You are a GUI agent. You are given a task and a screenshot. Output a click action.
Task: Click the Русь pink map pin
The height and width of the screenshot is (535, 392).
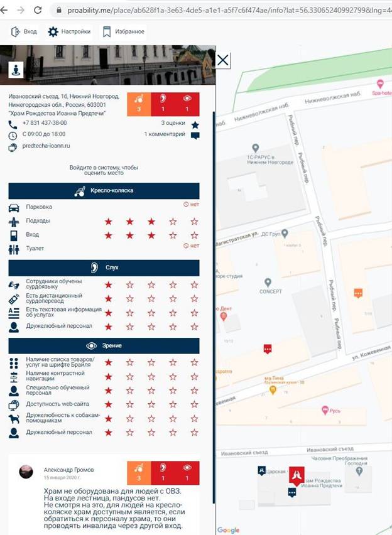pos(325,411)
